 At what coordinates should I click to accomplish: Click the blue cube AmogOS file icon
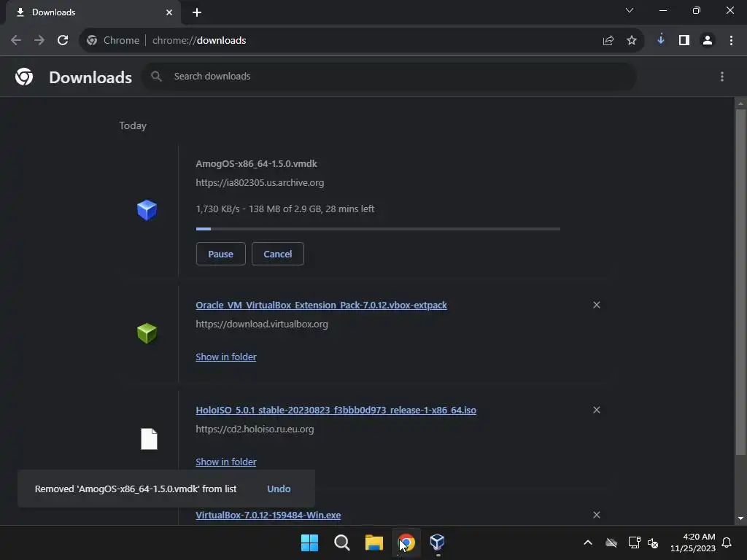pyautogui.click(x=147, y=210)
